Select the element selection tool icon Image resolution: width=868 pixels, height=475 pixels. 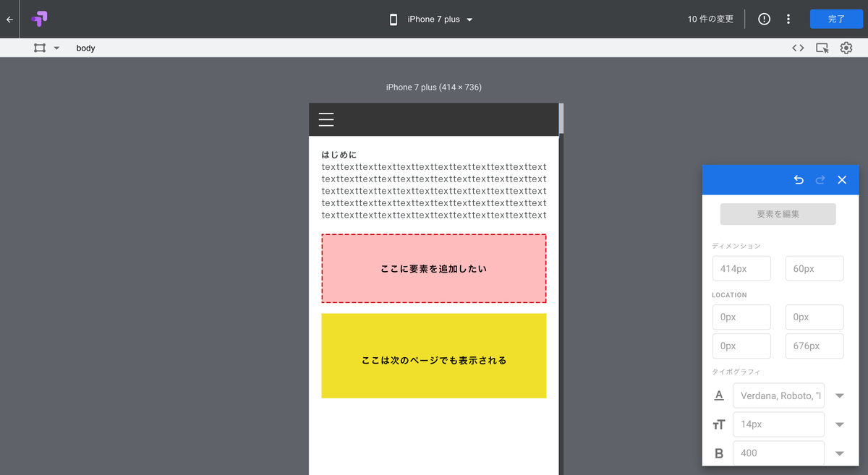(40, 47)
